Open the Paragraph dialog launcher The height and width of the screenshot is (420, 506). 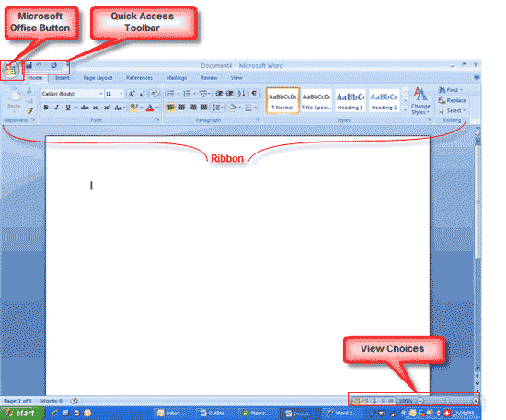point(258,119)
